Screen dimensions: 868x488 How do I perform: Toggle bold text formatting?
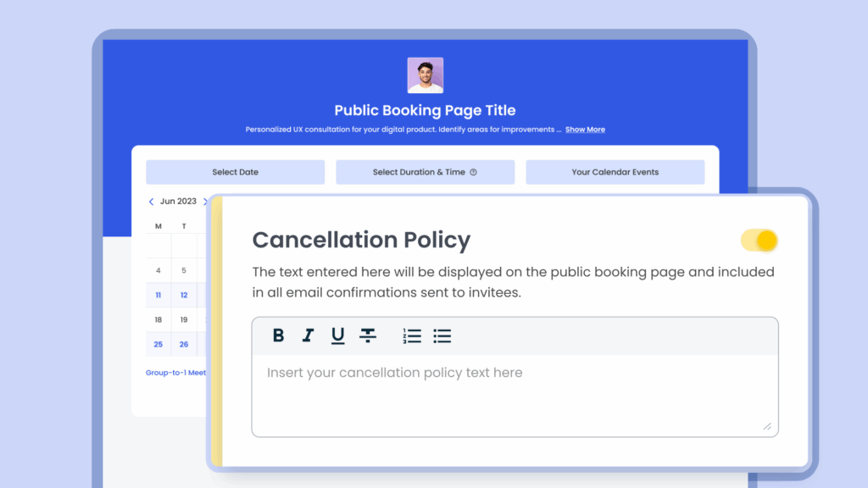tap(278, 335)
